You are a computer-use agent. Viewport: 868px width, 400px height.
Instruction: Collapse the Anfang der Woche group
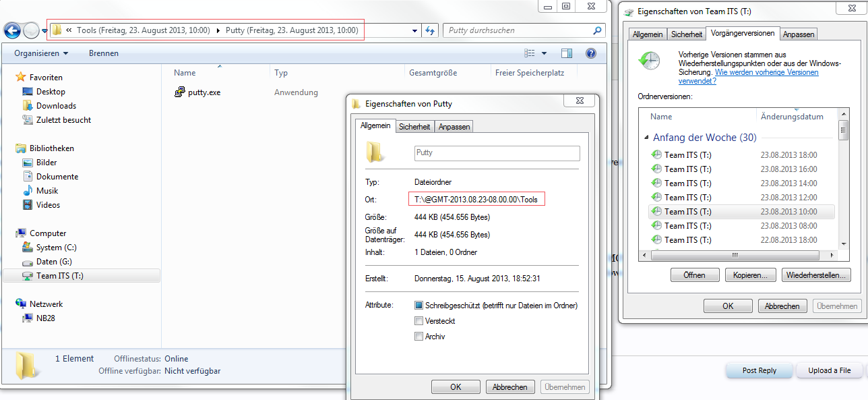click(x=647, y=138)
